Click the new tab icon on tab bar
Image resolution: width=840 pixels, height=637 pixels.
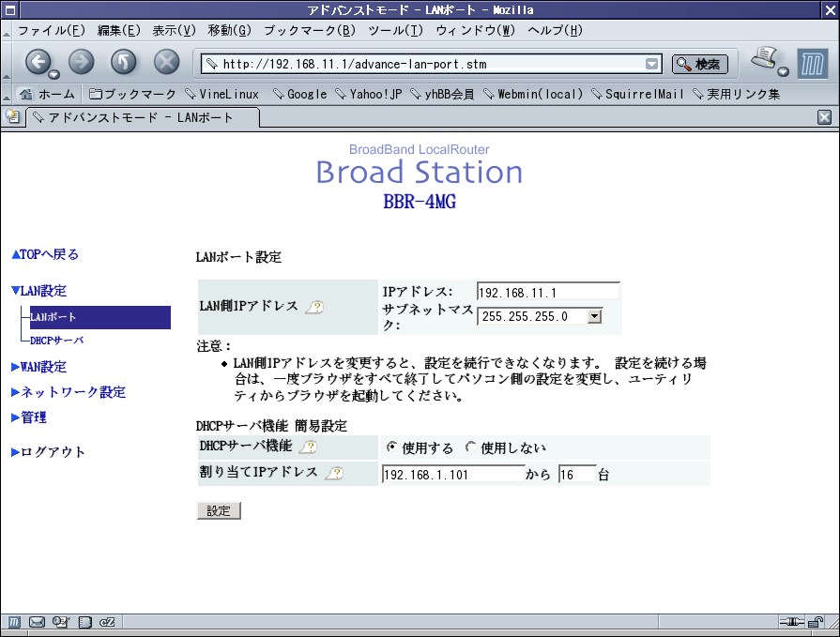(x=12, y=116)
